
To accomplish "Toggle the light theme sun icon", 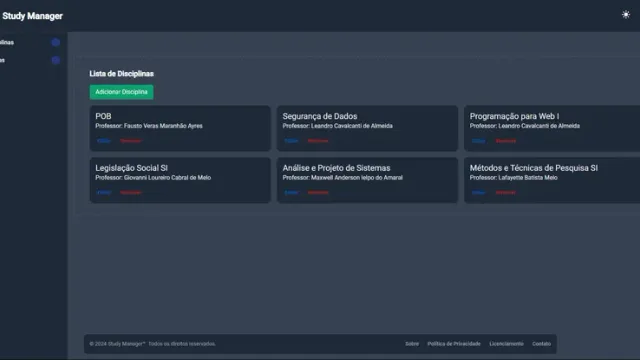I will (x=626, y=15).
